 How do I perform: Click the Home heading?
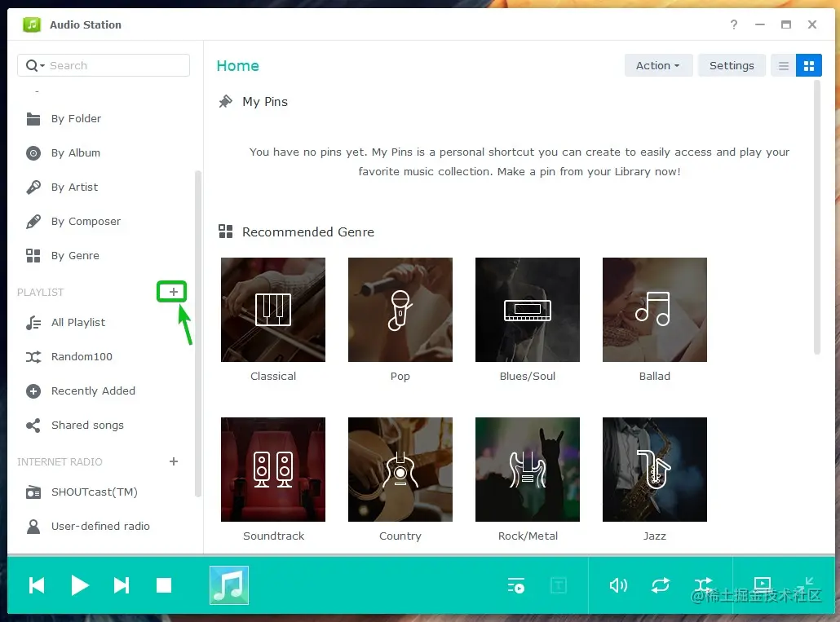(x=238, y=66)
